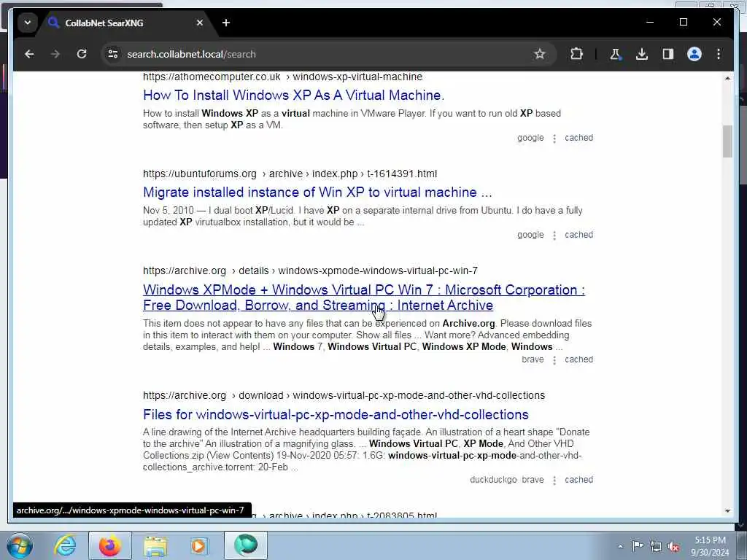The height and width of the screenshot is (560, 747).
Task: Switch to Firefox in the taskbar
Action: pyautogui.click(x=110, y=545)
